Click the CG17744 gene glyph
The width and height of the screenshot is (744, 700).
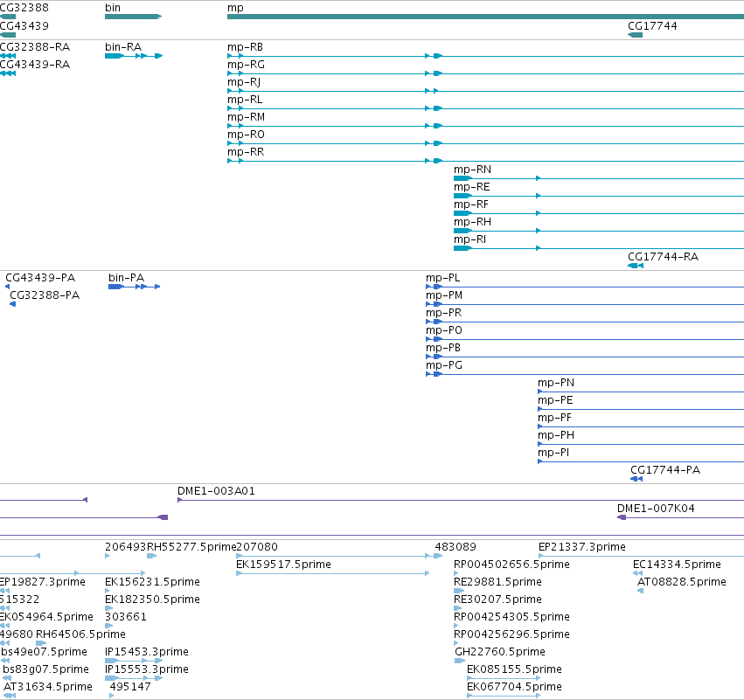[635, 35]
